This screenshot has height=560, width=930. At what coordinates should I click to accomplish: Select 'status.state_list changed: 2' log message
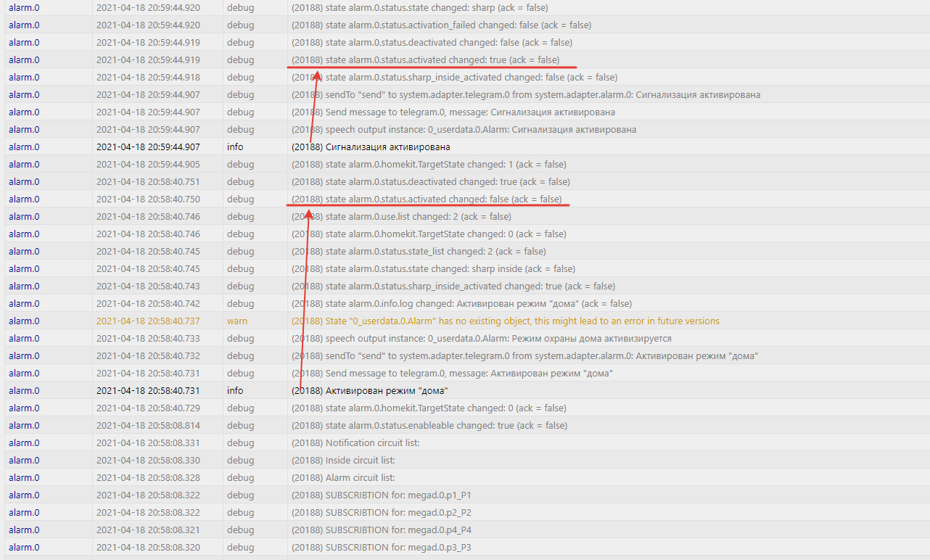(419, 251)
